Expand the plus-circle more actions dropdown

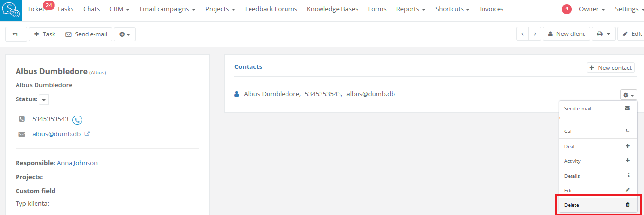125,34
